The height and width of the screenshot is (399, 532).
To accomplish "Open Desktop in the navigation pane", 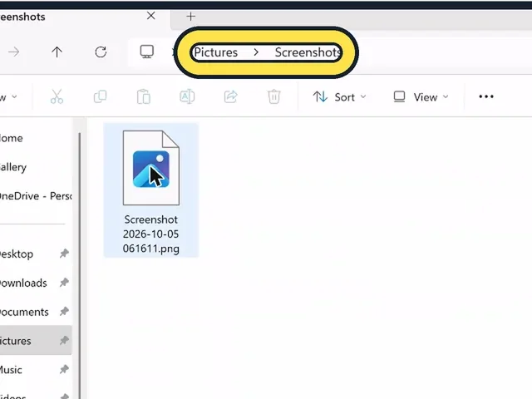I will coord(17,254).
